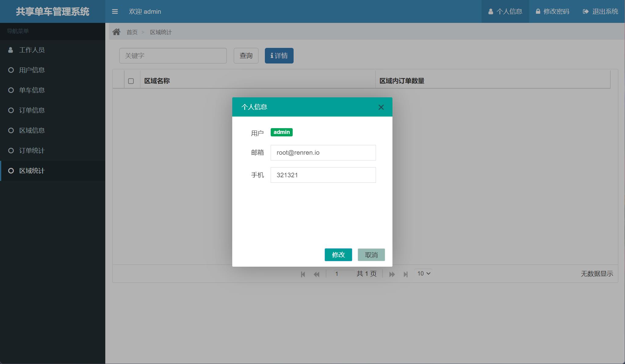Open the page size dropdown showing 10
This screenshot has width=625, height=364.
tap(423, 273)
